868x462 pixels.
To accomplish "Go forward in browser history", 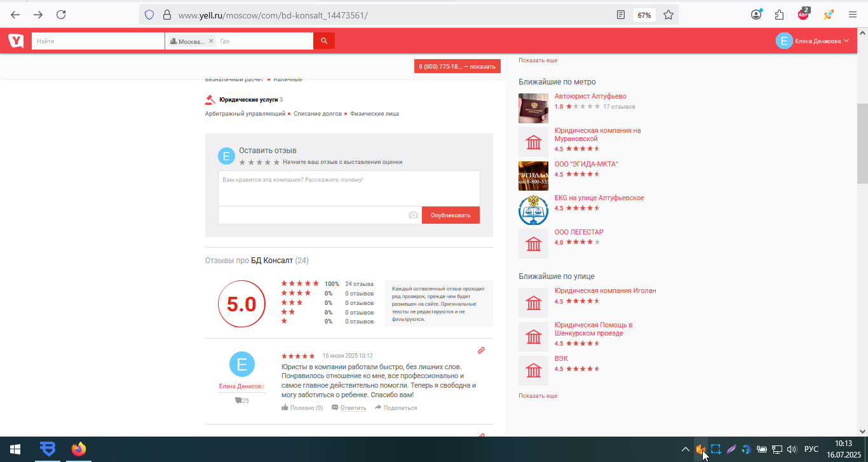I will (x=38, y=15).
